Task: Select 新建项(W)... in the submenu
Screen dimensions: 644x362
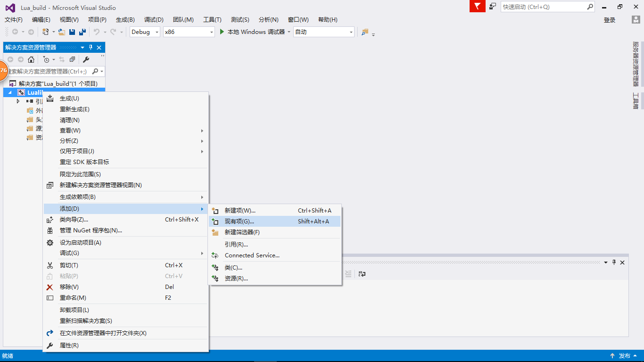Action: [x=274, y=211]
